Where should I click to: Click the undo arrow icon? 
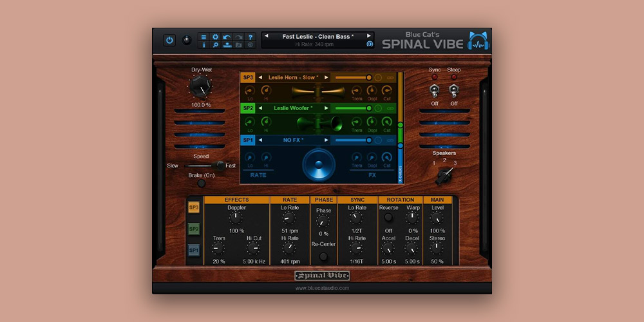[x=227, y=37]
